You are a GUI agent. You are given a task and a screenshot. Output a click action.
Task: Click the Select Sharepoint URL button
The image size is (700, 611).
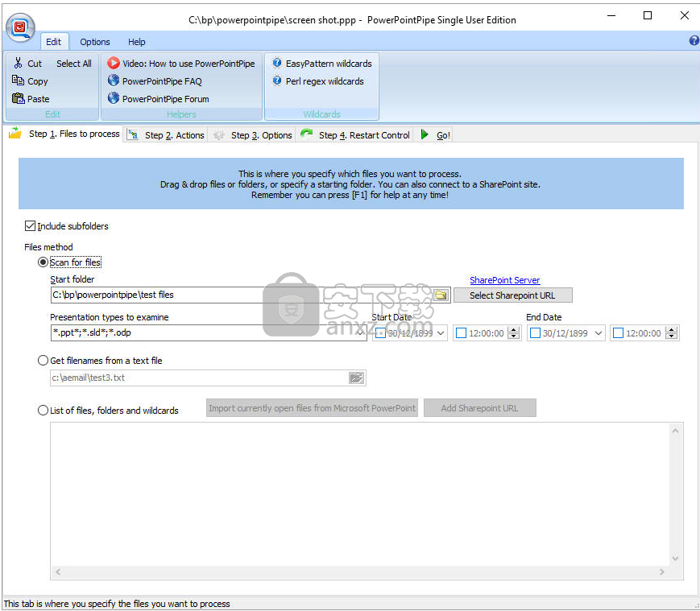512,295
